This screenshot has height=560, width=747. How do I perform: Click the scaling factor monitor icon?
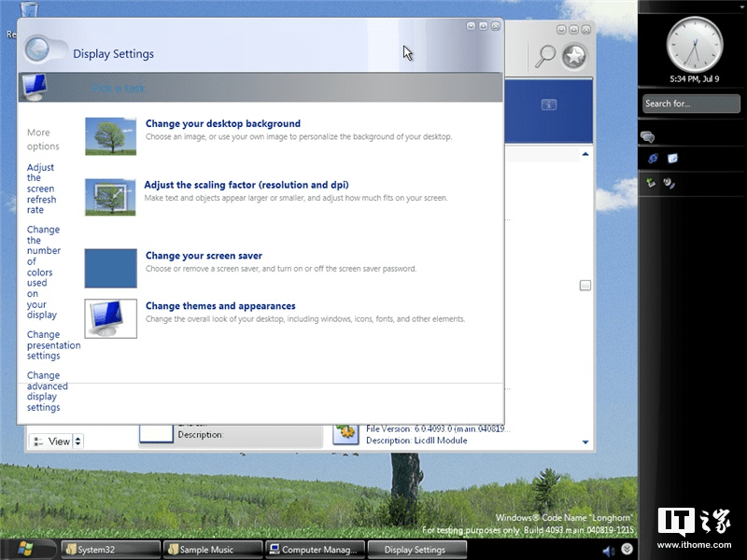click(x=110, y=198)
